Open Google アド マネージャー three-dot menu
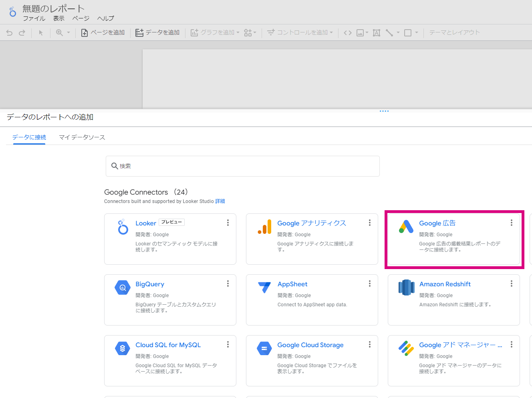This screenshot has width=532, height=398. (x=512, y=344)
